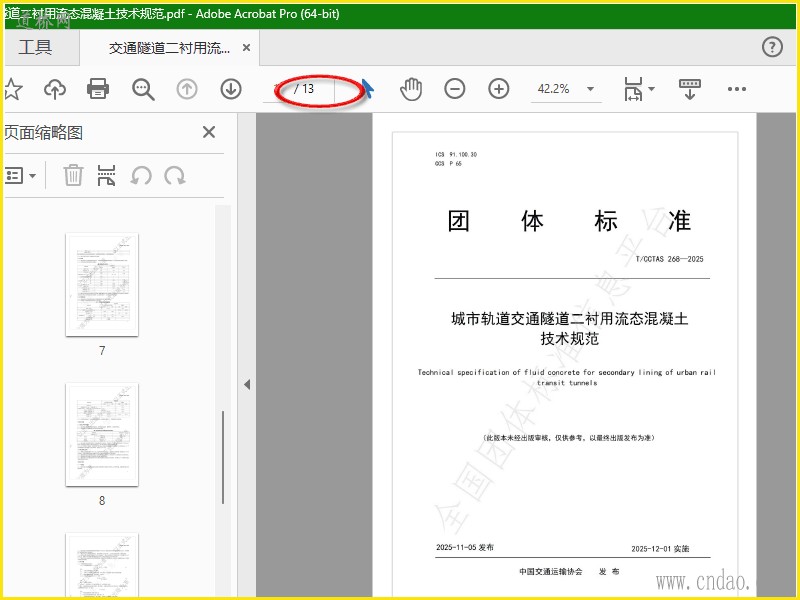Image resolution: width=800 pixels, height=600 pixels.
Task: Click the 2025-12-01 实施 date text
Action: pyautogui.click(x=660, y=549)
